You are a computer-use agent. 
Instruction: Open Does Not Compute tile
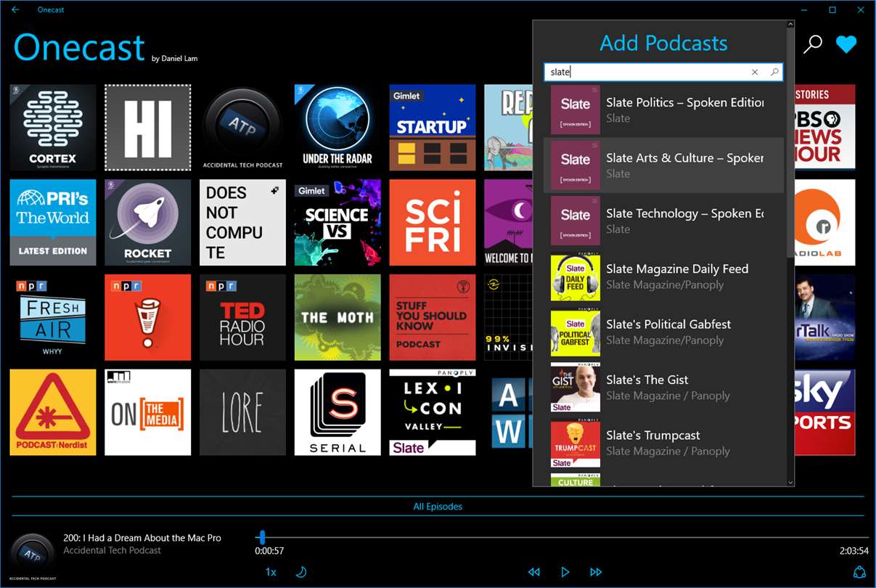click(242, 222)
